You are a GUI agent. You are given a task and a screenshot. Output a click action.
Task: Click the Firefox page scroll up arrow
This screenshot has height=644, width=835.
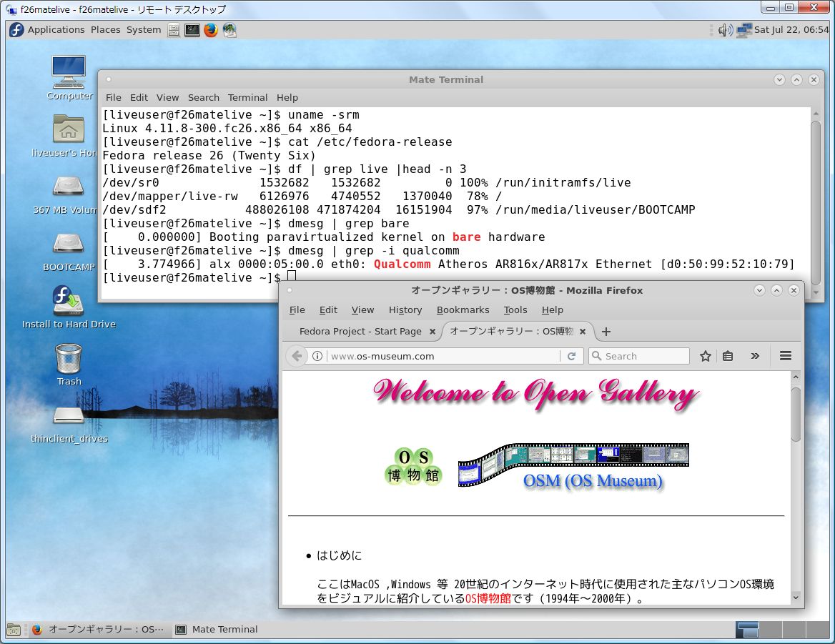click(796, 377)
